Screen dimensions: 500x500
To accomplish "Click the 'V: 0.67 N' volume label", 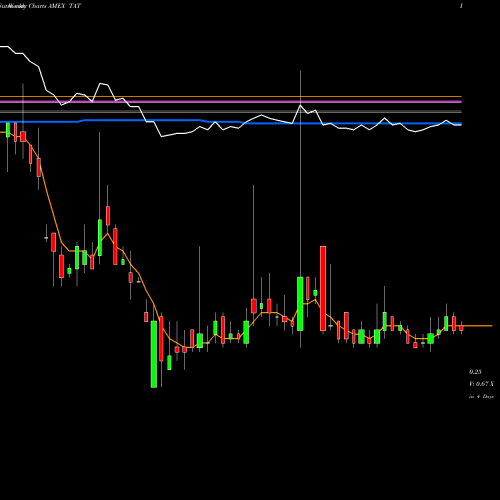I will (481, 384).
